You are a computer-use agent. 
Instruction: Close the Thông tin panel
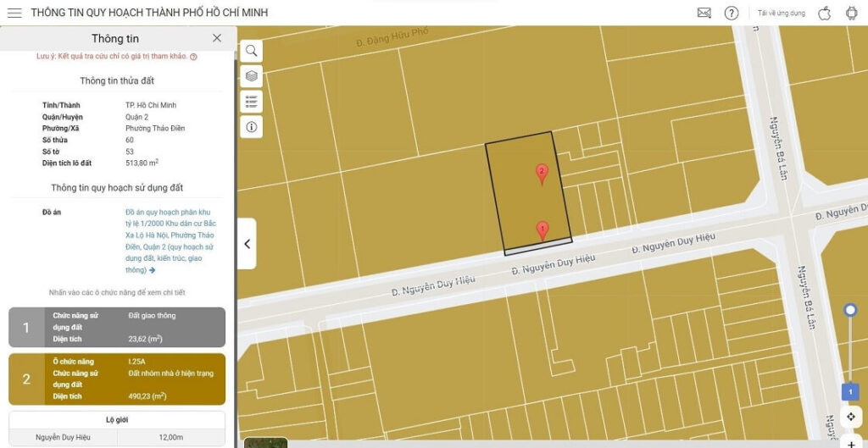[x=217, y=38]
